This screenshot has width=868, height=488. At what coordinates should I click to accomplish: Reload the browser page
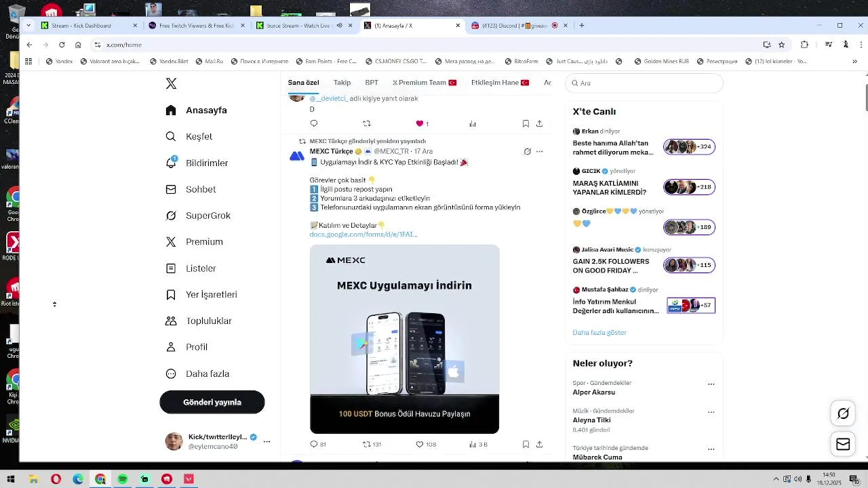(62, 45)
